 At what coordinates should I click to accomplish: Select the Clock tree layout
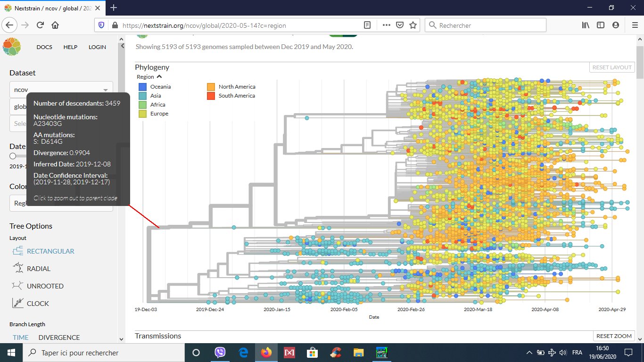coord(38,304)
